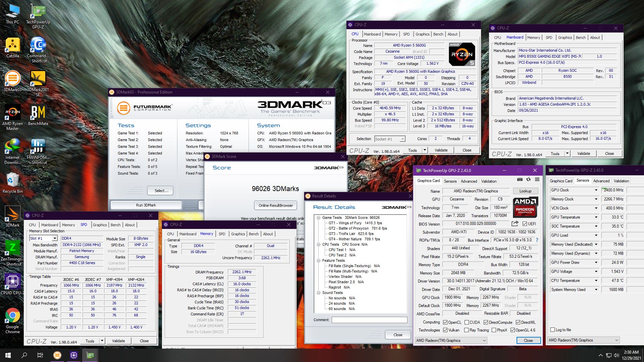Enable Log to file in GPU-Z Sensors
The width and height of the screenshot is (644, 362).
coord(552,330)
